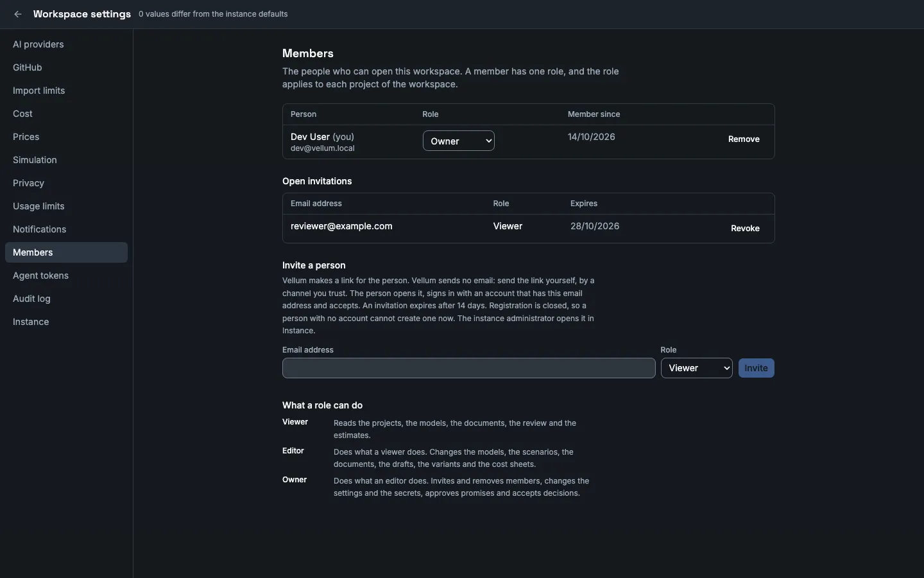Select Privacy in the sidebar
The width and height of the screenshot is (924, 578).
point(66,183)
